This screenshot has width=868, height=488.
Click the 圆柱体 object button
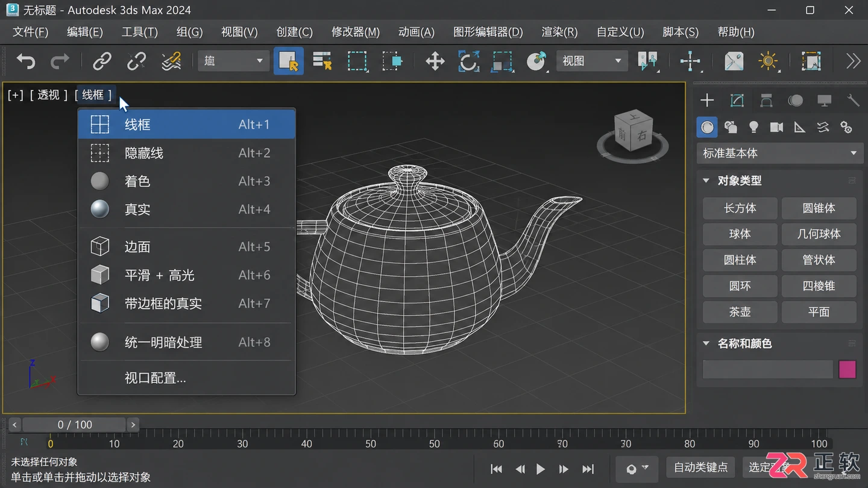[740, 260]
